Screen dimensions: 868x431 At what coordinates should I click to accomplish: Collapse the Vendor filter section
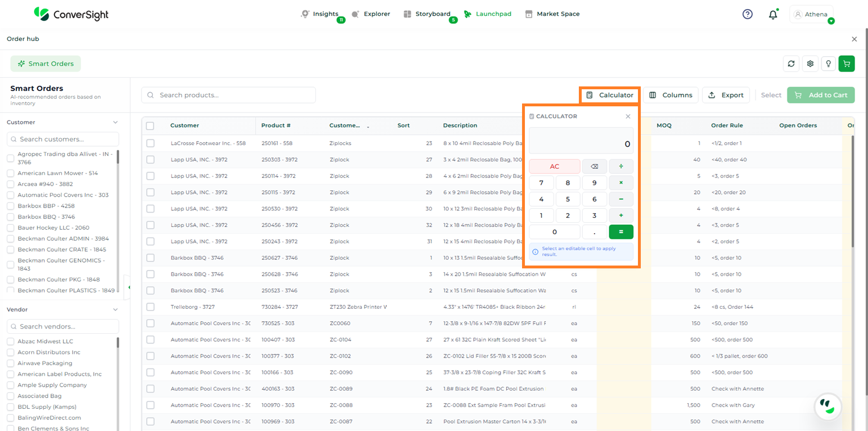(115, 310)
